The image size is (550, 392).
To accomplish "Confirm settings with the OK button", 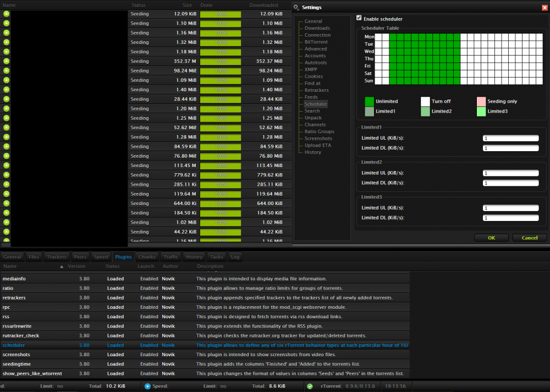I will pyautogui.click(x=491, y=238).
